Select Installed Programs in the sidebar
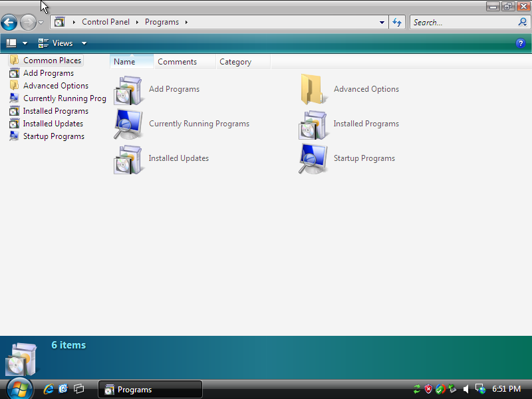532x399 pixels. [x=49, y=111]
